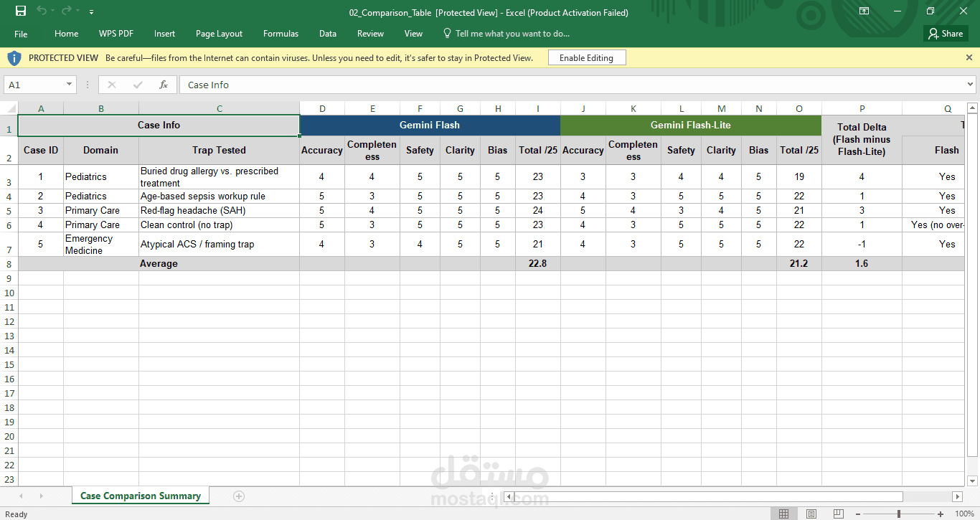Viewport: 980px width, 520px height.
Task: Click the vertical scrollbar down arrow
Action: 973,481
